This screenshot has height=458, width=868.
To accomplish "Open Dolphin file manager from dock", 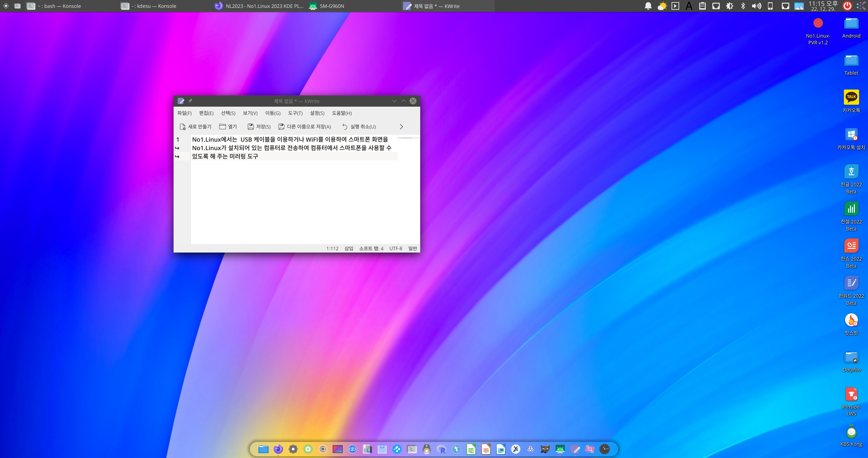I will [263, 449].
